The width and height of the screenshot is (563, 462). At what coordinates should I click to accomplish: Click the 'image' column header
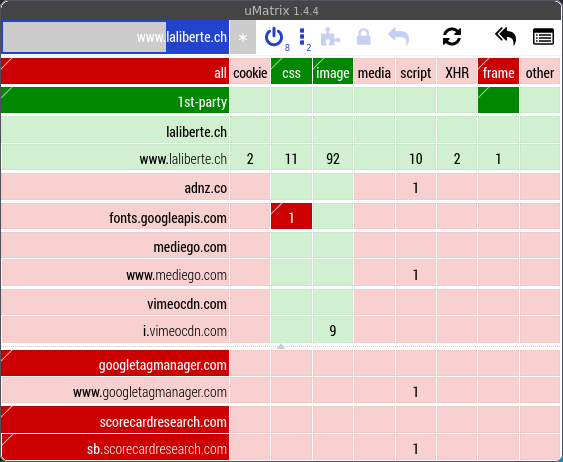(x=333, y=71)
